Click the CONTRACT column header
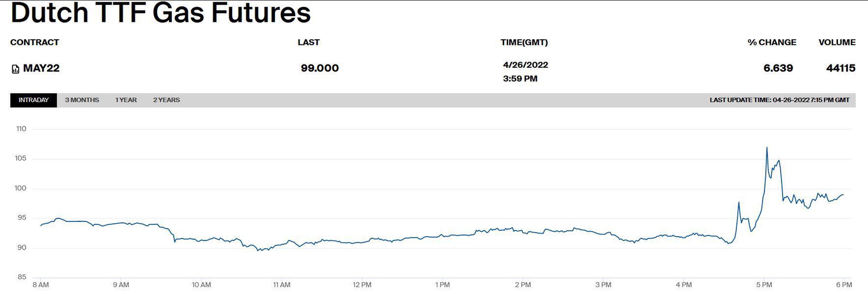This screenshot has width=868, height=294. click(x=34, y=42)
